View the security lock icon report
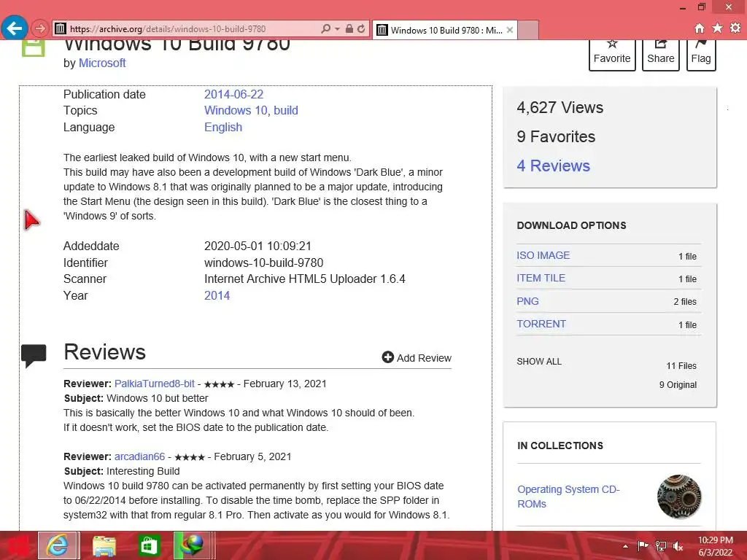This screenshot has width=747, height=560. coord(349,29)
